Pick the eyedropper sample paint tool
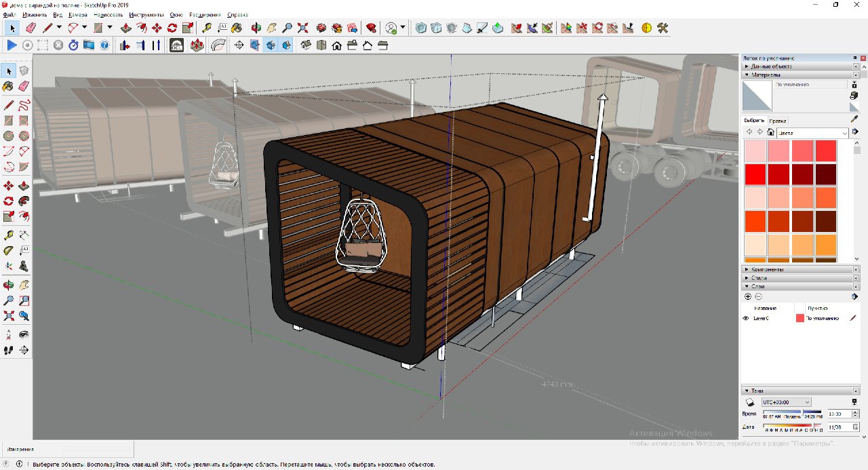The image size is (868, 470). click(854, 119)
